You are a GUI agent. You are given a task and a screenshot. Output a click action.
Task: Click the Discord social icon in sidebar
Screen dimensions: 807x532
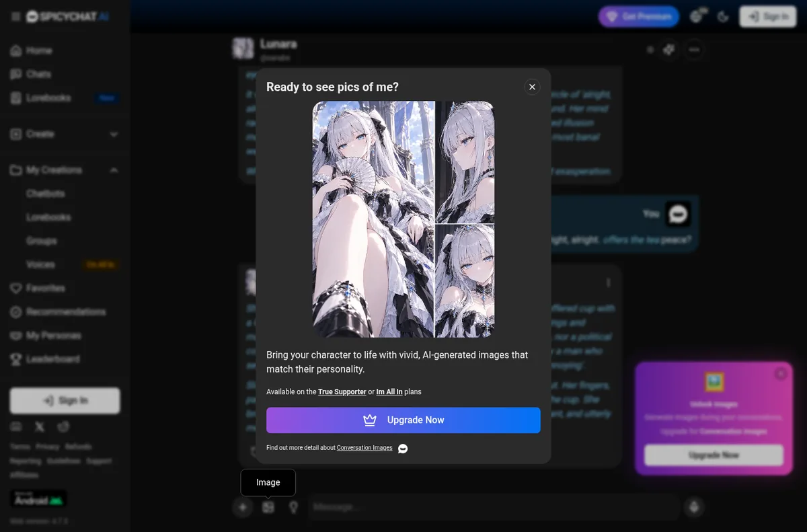[x=16, y=426]
